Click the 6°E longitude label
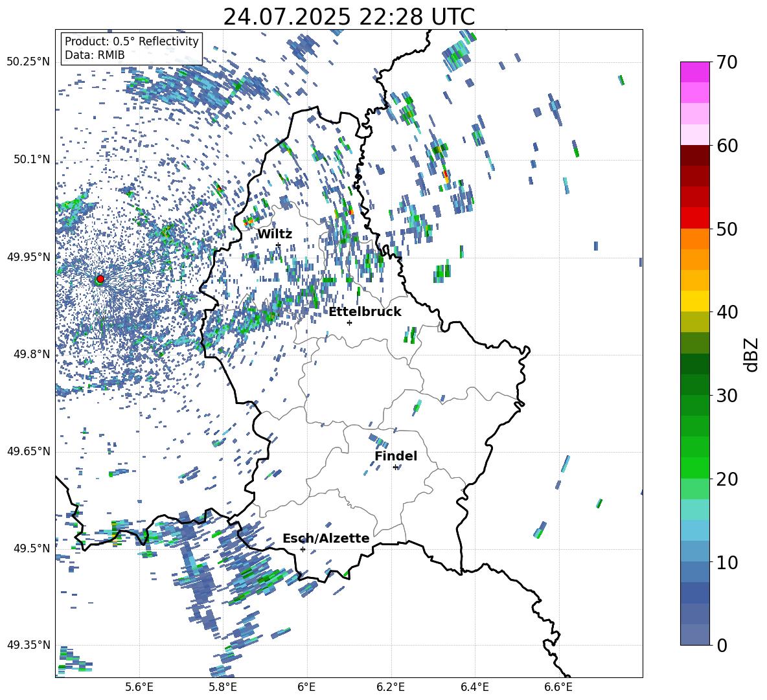This screenshot has height=700, width=767. pos(306,688)
